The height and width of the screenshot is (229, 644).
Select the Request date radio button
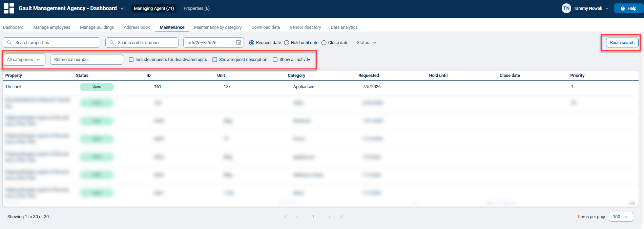click(x=252, y=43)
